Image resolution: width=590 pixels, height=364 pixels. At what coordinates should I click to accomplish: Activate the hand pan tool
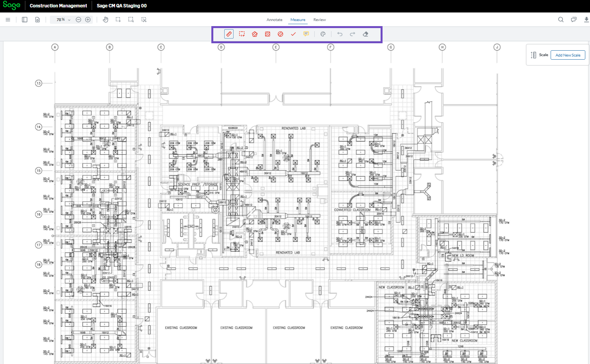click(x=105, y=19)
